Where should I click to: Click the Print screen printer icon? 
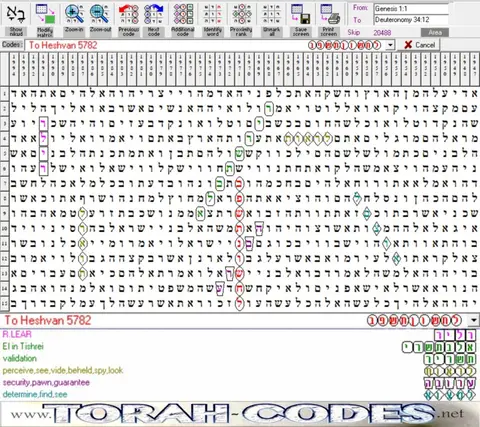click(x=329, y=14)
